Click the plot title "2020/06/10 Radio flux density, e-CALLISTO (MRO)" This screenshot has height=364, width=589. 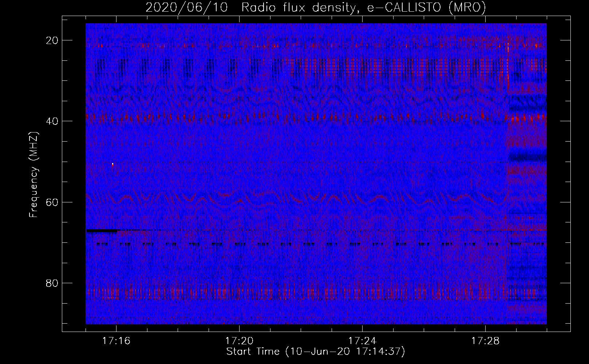(316, 8)
